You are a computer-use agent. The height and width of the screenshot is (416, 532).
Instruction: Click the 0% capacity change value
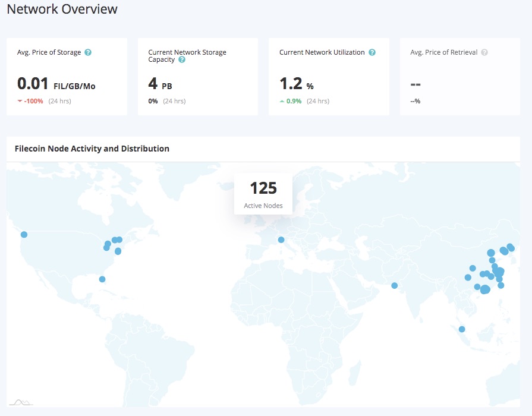tap(153, 101)
